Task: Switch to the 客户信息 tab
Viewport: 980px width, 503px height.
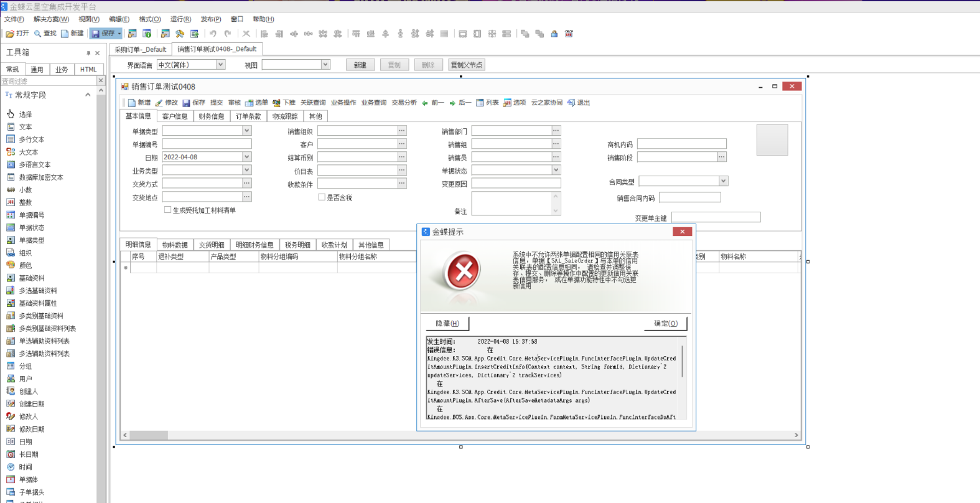Action: [175, 116]
